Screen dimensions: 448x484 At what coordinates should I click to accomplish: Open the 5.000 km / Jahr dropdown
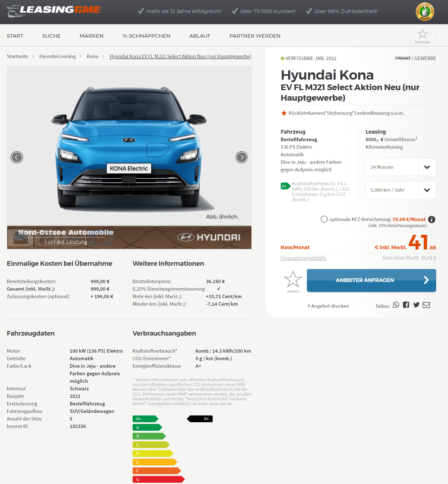coord(401,190)
